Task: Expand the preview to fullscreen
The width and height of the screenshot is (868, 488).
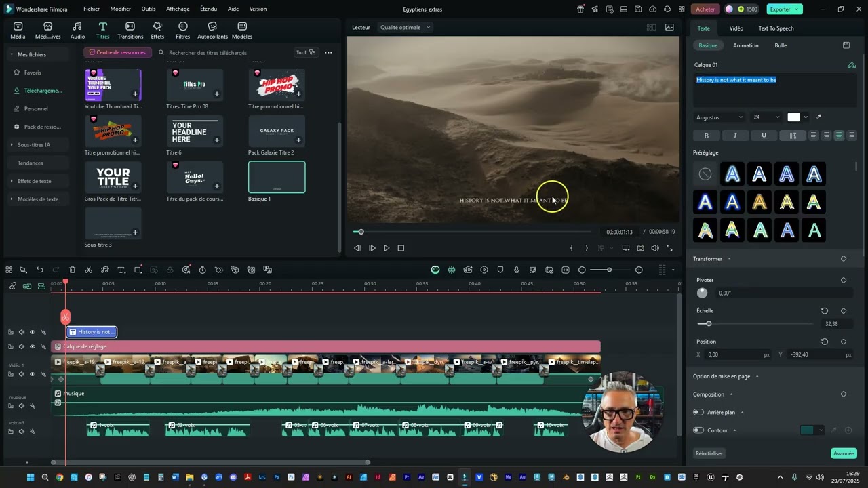Action: 669,248
